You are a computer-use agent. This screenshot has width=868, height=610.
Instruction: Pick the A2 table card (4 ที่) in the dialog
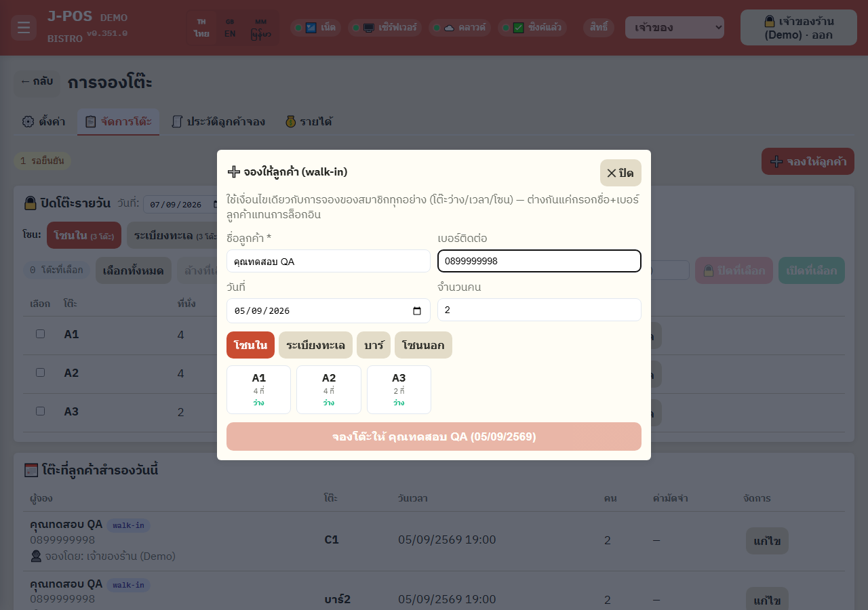coord(329,390)
